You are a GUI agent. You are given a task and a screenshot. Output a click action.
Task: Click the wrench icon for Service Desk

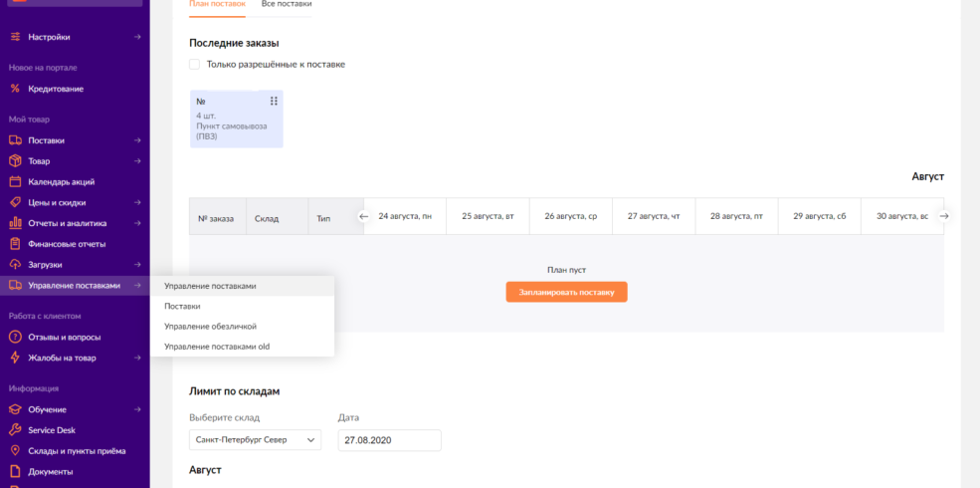pos(15,430)
